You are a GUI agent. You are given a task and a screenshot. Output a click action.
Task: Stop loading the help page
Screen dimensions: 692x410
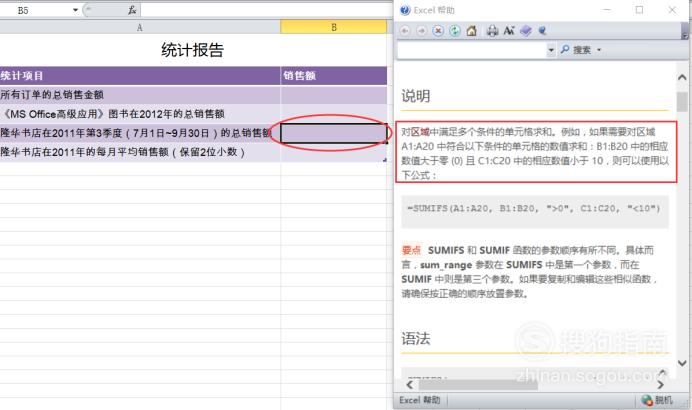tap(438, 30)
